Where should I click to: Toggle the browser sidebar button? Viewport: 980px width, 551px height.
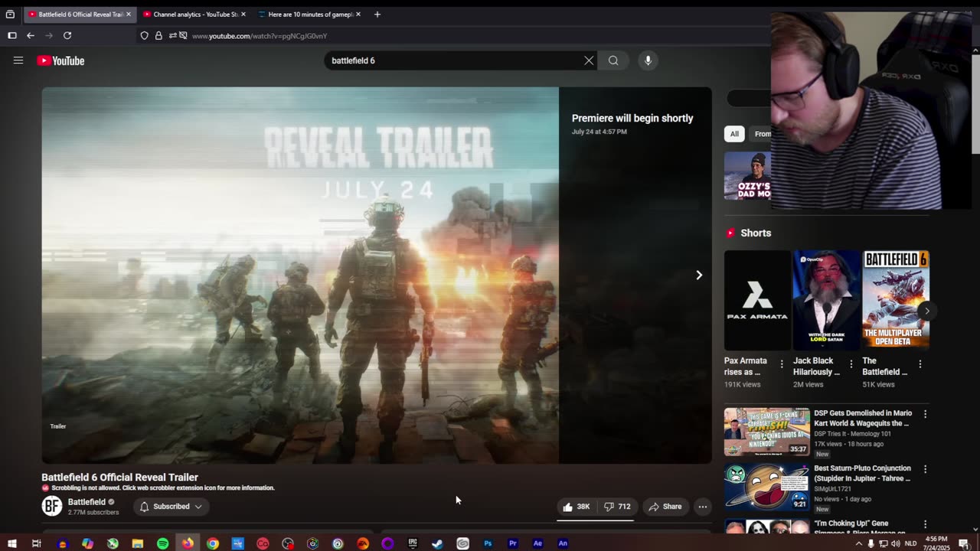point(12,35)
